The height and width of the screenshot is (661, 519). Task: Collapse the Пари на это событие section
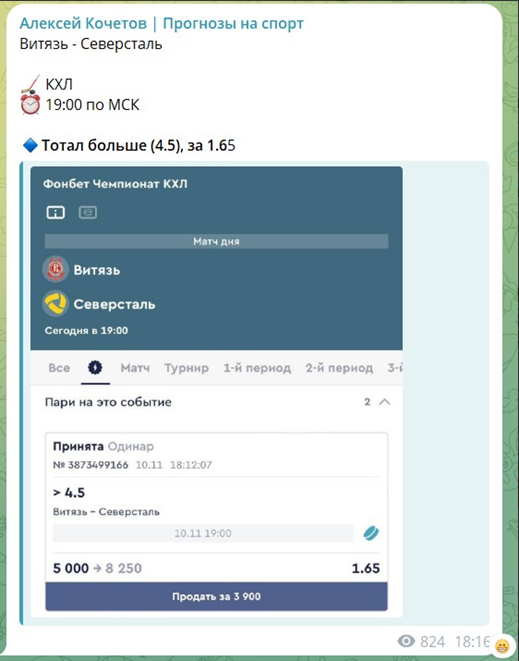[385, 402]
